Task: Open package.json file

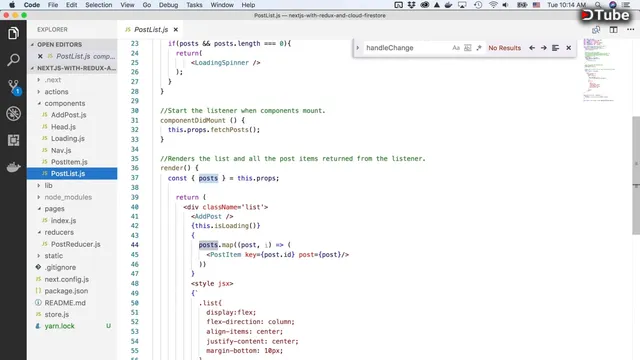Action: [66, 291]
